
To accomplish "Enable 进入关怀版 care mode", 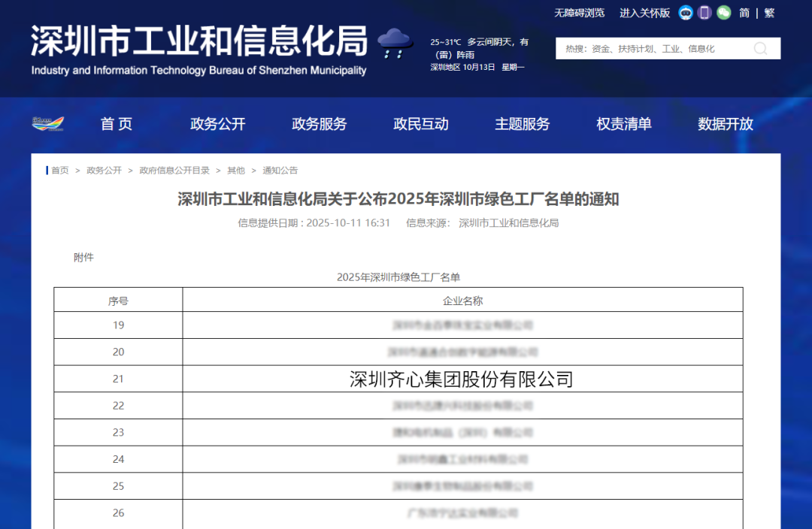I will (x=645, y=13).
